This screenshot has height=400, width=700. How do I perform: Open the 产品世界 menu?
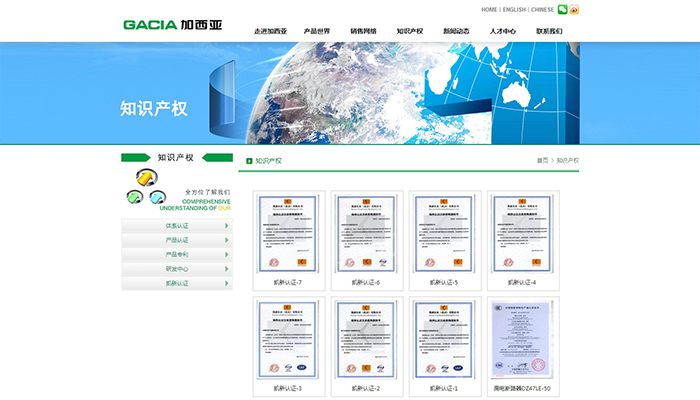click(317, 31)
